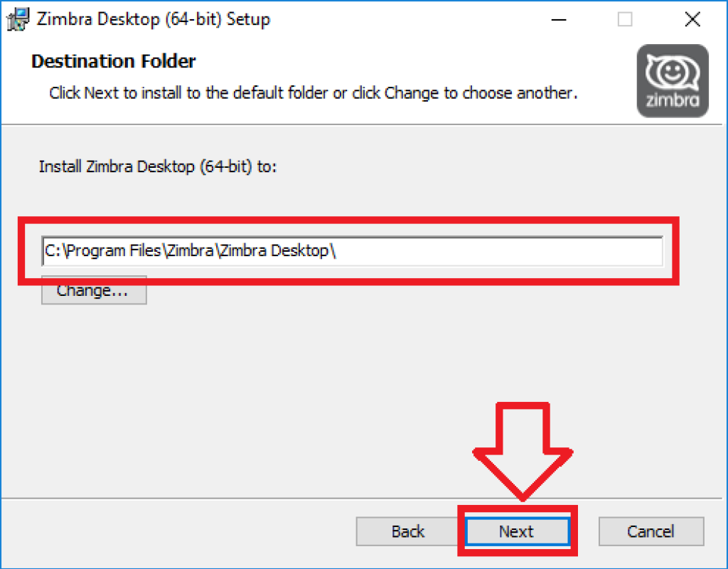Minimize the Setup window
The width and height of the screenshot is (728, 569).
(x=559, y=19)
